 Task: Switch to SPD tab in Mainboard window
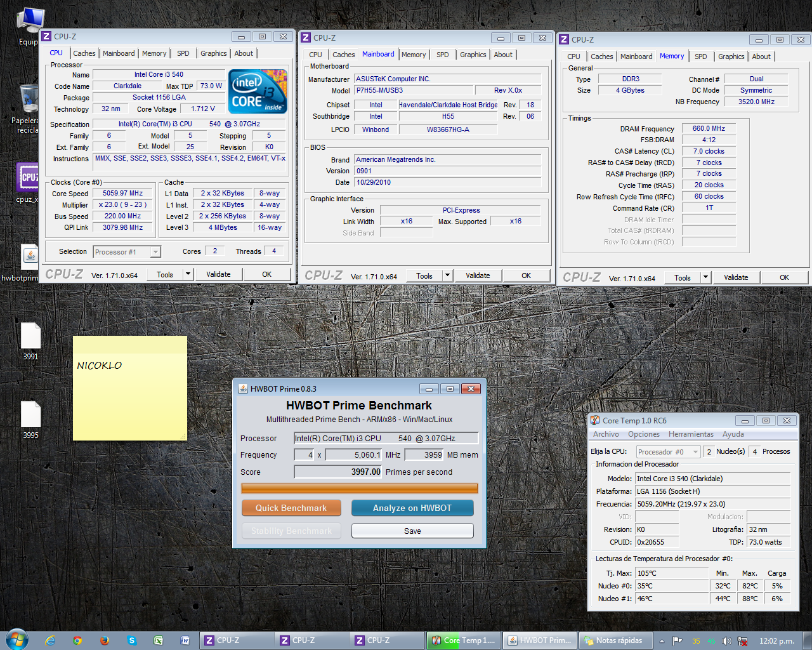(x=443, y=55)
